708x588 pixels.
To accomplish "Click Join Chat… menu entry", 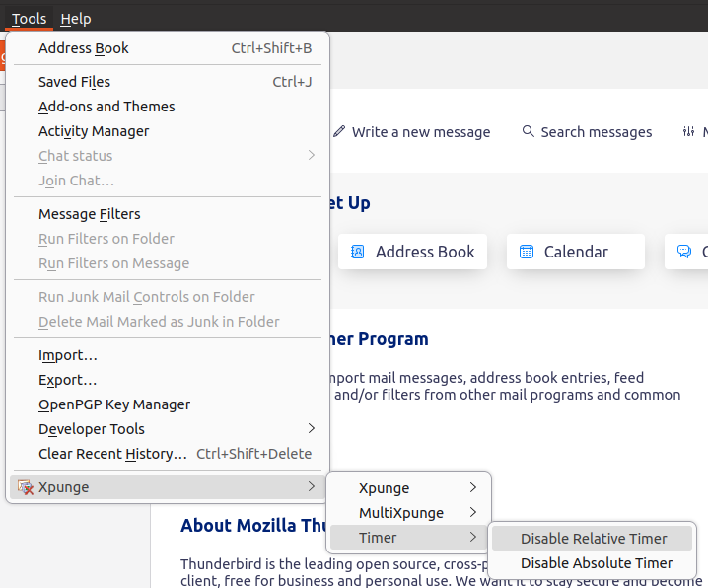I will (x=168, y=181).
